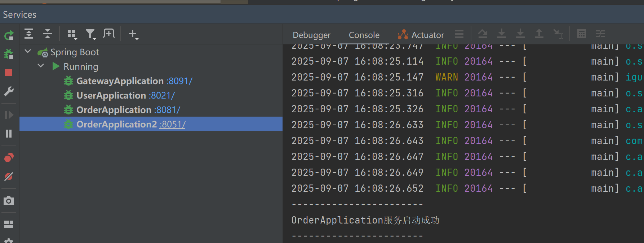The height and width of the screenshot is (243, 644).
Task: Click the debug rerun bug icon
Action: click(x=9, y=54)
